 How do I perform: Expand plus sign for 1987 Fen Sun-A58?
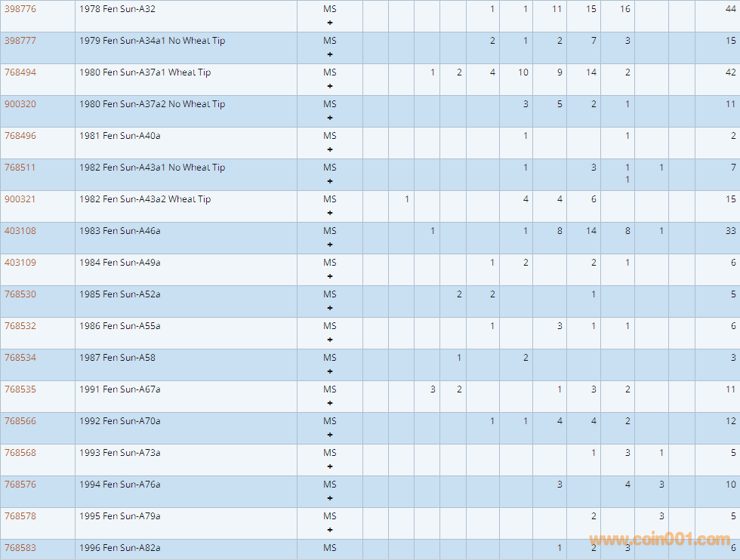330,371
